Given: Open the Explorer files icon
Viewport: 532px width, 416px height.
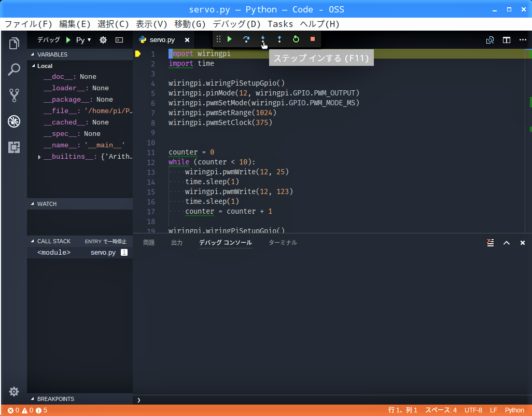Looking at the screenshot, I should 14,44.
